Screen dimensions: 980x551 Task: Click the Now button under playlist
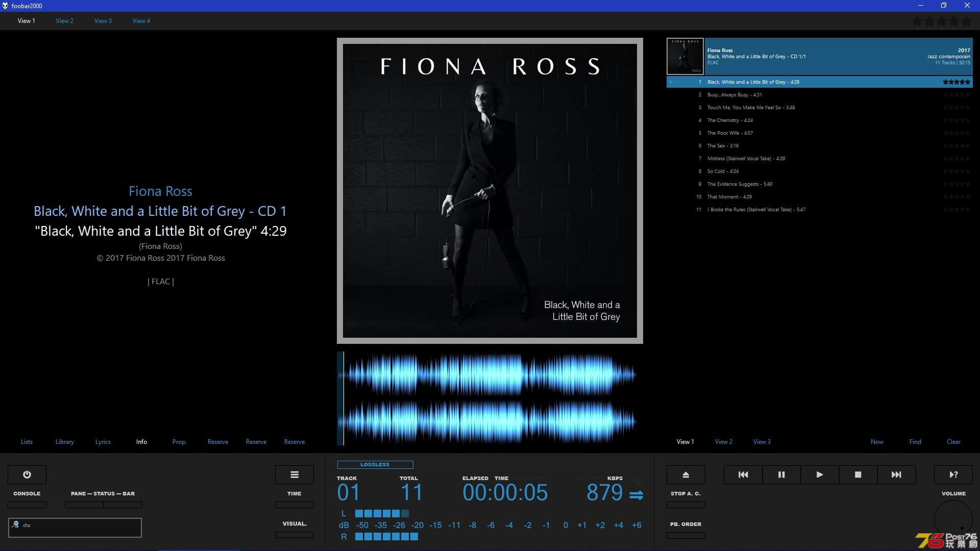[x=877, y=442]
